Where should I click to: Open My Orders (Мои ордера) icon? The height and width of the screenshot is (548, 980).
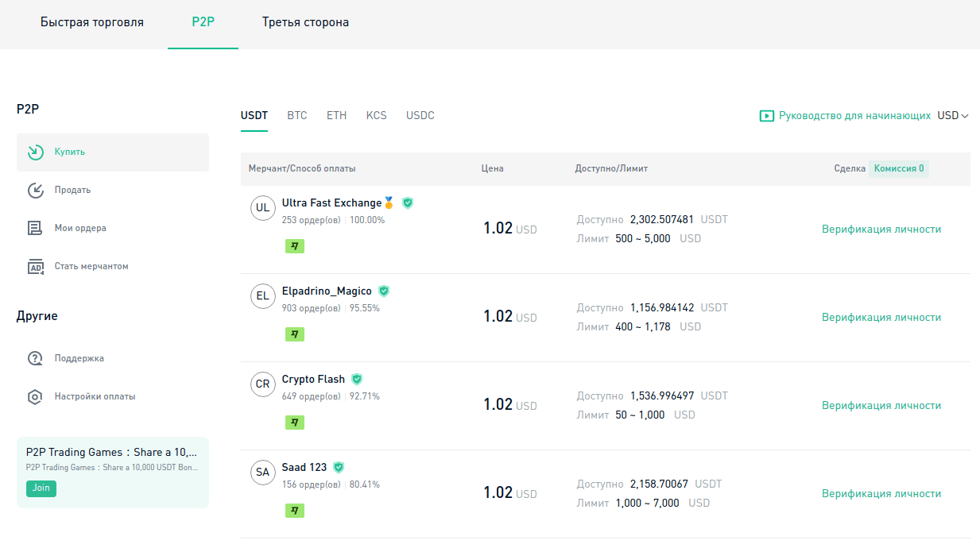coord(35,229)
